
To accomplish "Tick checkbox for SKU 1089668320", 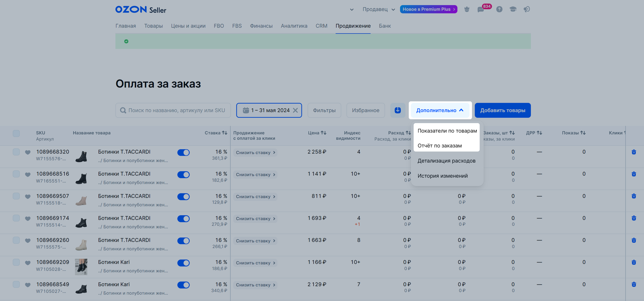I will [x=16, y=152].
